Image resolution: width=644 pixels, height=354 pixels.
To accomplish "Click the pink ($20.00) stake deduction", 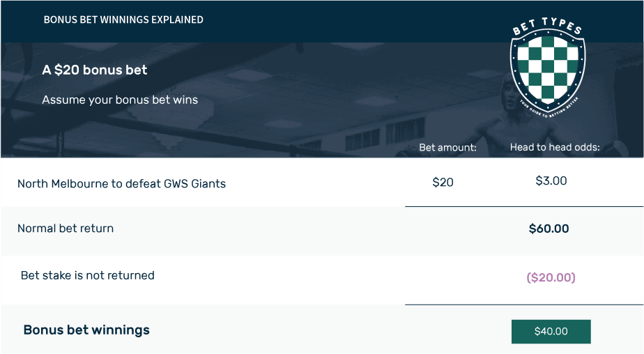I will [551, 277].
